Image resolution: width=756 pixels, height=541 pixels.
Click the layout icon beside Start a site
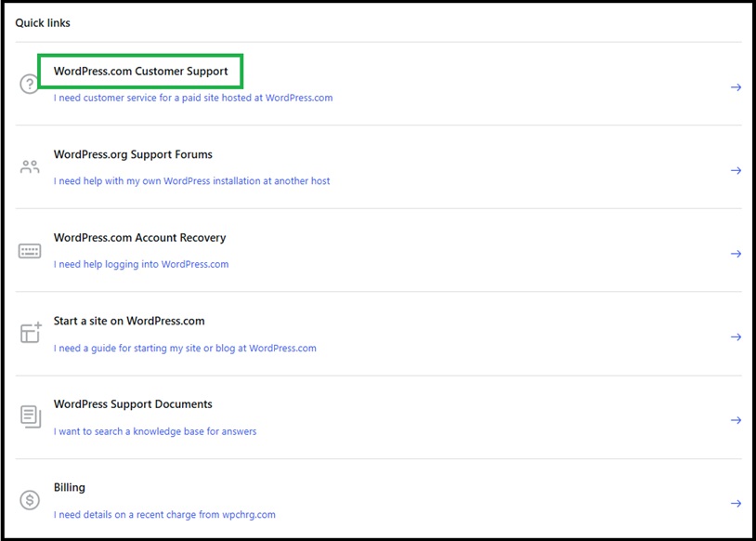30,334
